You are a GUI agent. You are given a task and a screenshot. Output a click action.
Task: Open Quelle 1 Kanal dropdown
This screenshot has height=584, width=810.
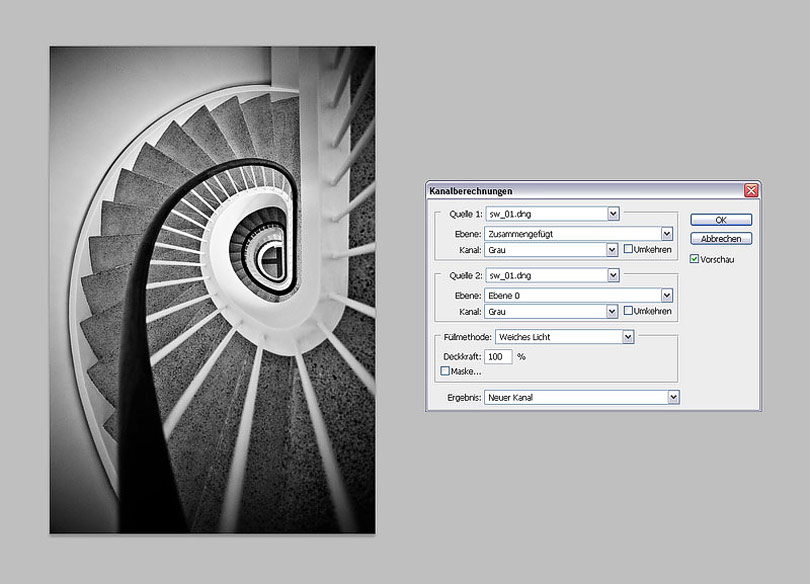click(x=551, y=250)
